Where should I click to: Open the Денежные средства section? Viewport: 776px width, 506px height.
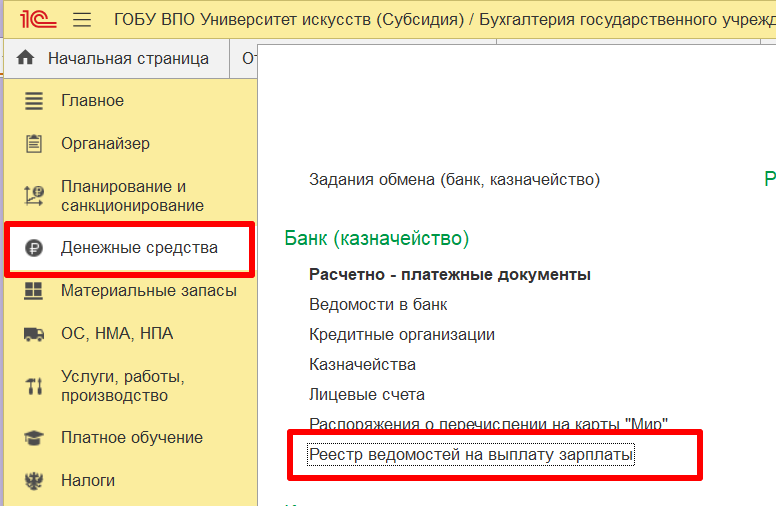(139, 248)
